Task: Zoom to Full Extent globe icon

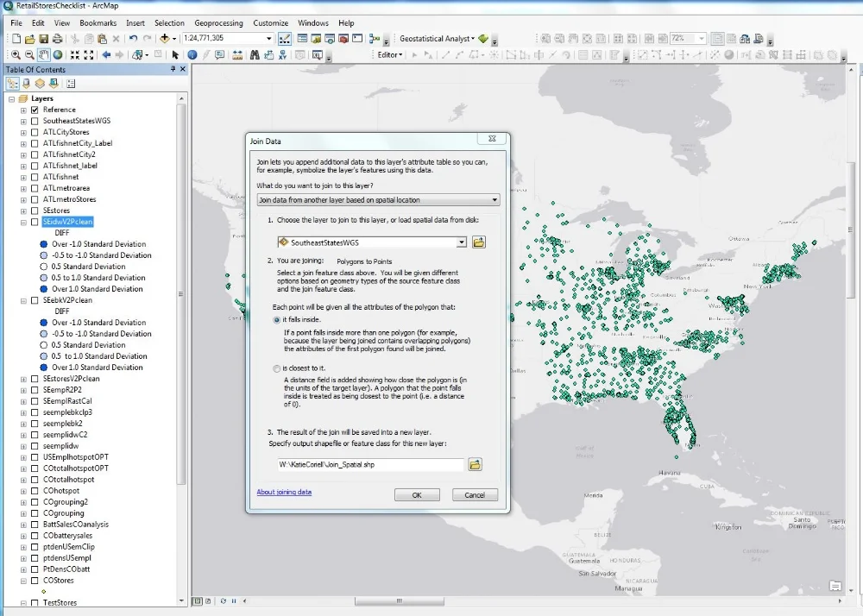Action: click(58, 55)
